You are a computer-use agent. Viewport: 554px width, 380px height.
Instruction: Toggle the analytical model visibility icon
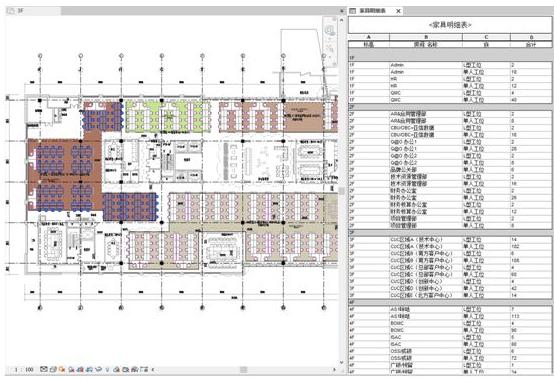tap(125, 369)
